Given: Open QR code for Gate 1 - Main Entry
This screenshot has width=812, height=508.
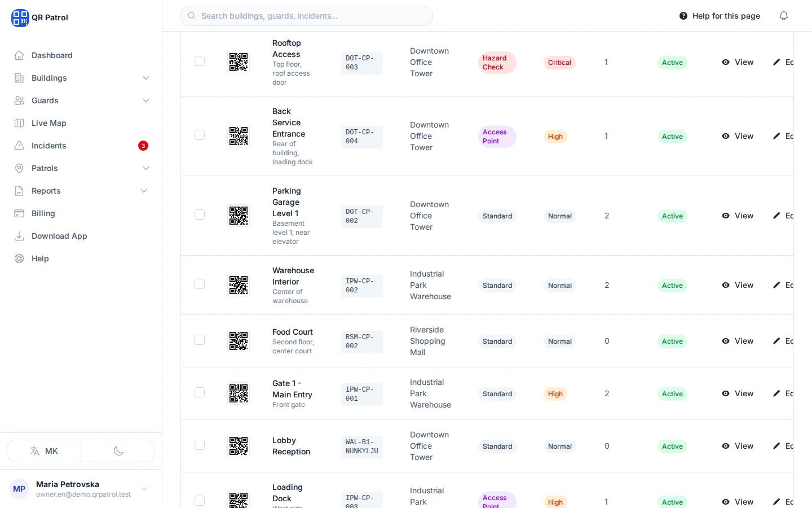Looking at the screenshot, I should click(239, 393).
